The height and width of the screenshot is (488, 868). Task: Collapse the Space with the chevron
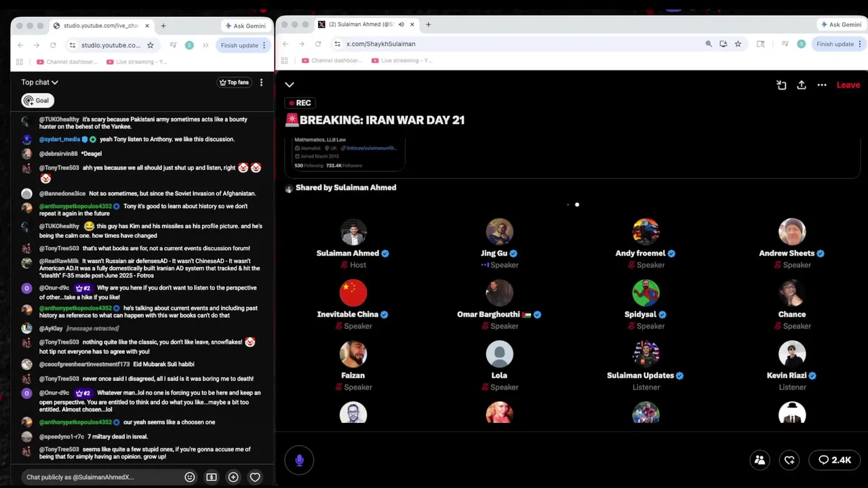click(x=290, y=85)
